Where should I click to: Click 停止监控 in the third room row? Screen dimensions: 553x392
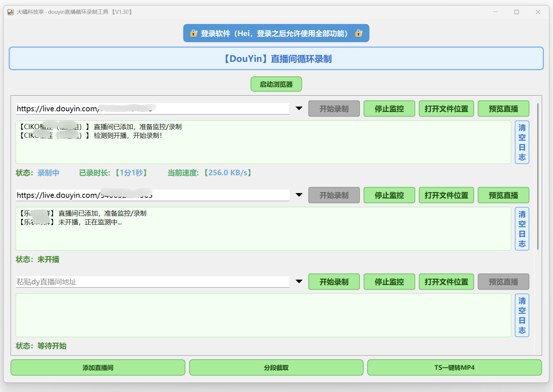[389, 282]
